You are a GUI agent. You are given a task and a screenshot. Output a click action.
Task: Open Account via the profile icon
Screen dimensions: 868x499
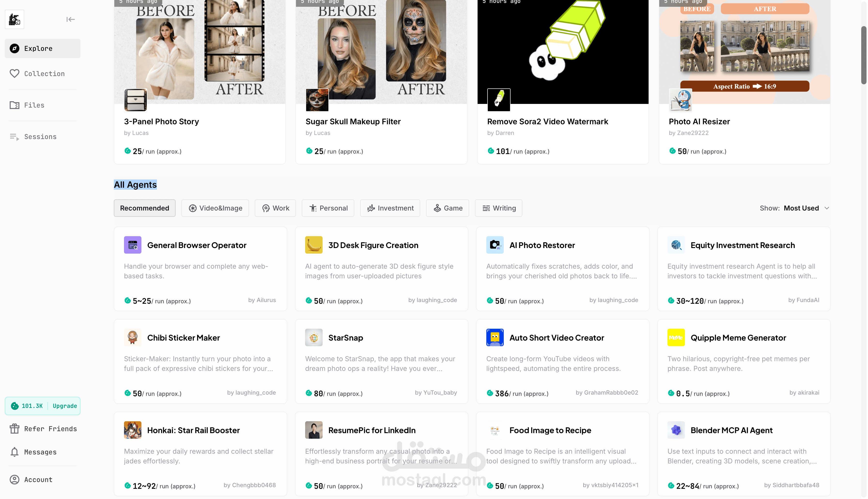coord(14,479)
